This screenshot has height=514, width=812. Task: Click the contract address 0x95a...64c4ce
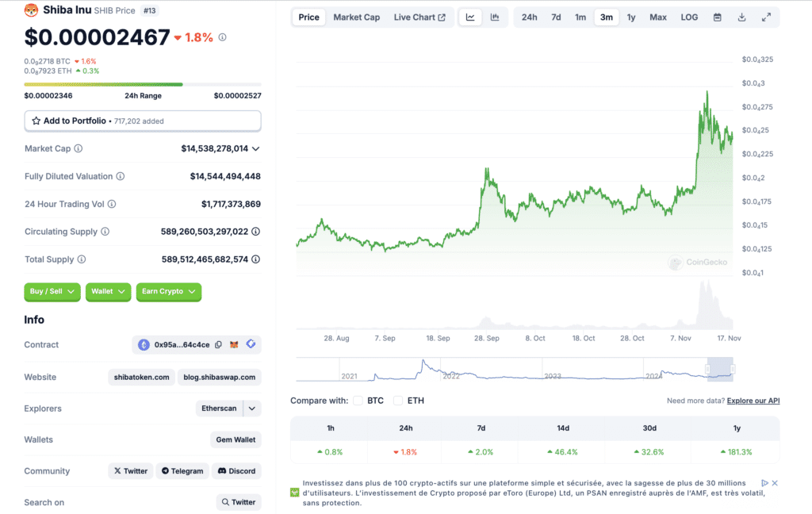[x=182, y=344]
